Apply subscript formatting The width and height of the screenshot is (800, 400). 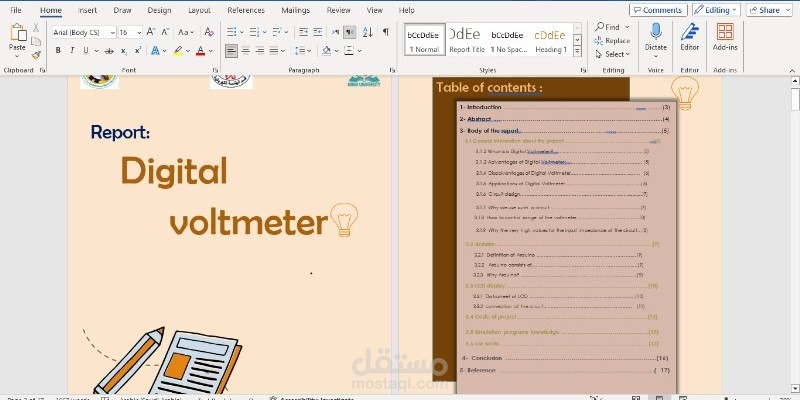(124, 51)
